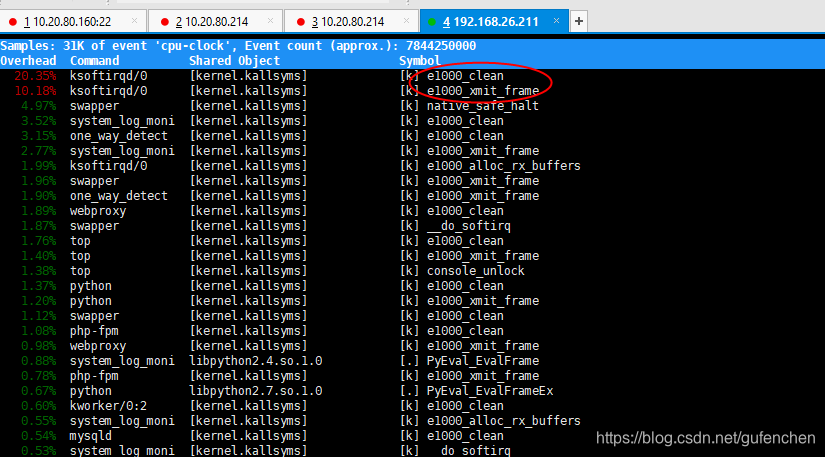
Task: Click the Shared Object column header
Action: 235,61
